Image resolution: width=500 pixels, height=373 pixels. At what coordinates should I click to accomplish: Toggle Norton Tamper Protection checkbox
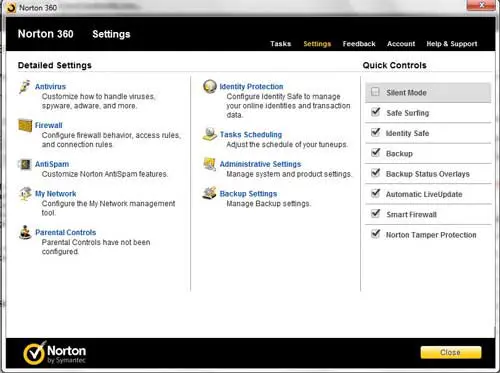click(x=376, y=234)
